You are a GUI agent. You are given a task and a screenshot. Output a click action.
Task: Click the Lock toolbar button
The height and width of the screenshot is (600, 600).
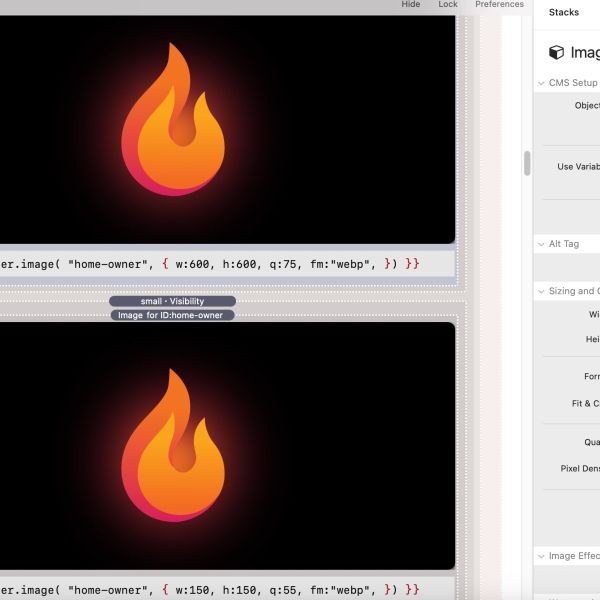pos(448,4)
